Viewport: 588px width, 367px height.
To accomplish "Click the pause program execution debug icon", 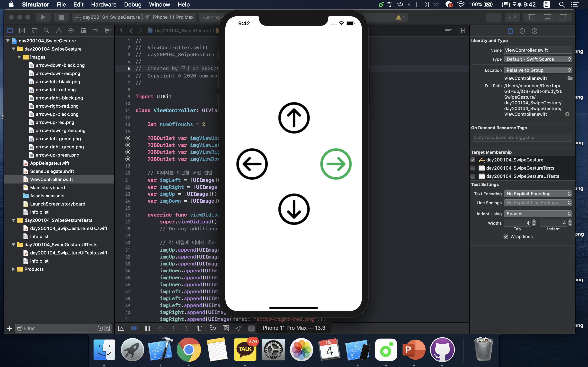I will coord(147,328).
